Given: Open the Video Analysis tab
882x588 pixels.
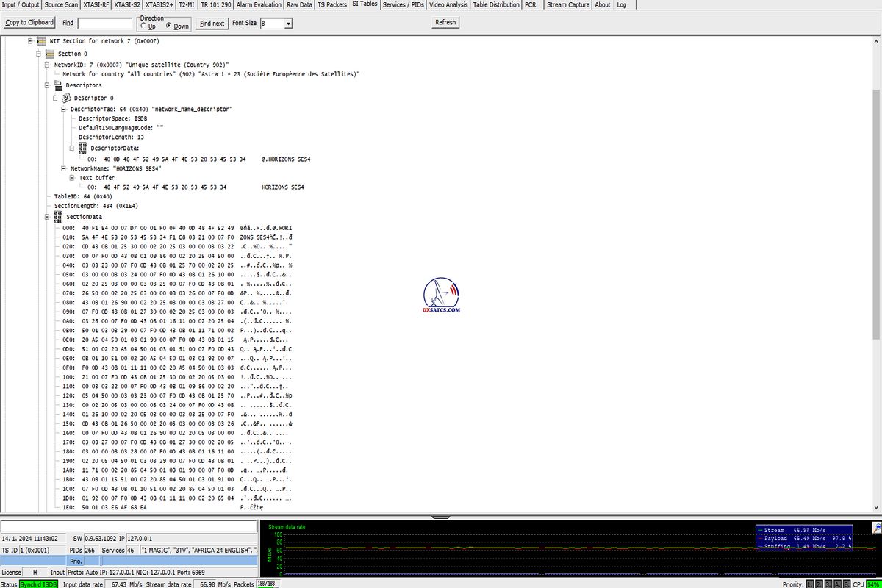Looking at the screenshot, I should pyautogui.click(x=448, y=4).
